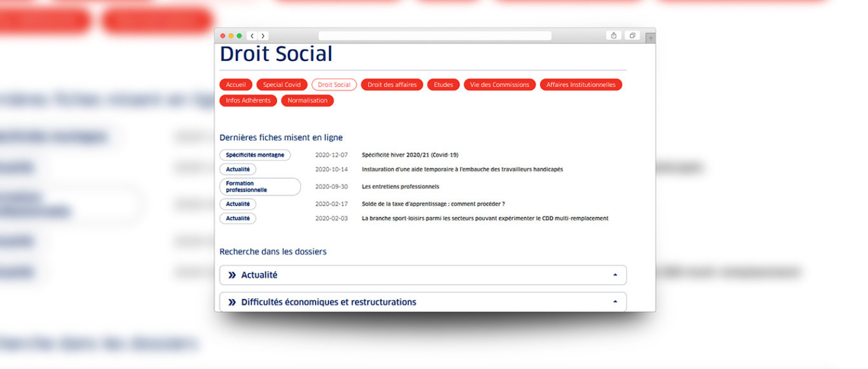This screenshot has height=369, width=868.
Task: Open the Etudes tab
Action: (444, 85)
